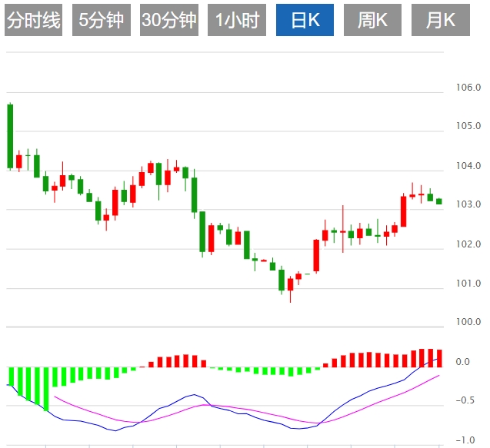Click the left start of the magenta signal line
Screen dimensions: 490x448
(55, 397)
